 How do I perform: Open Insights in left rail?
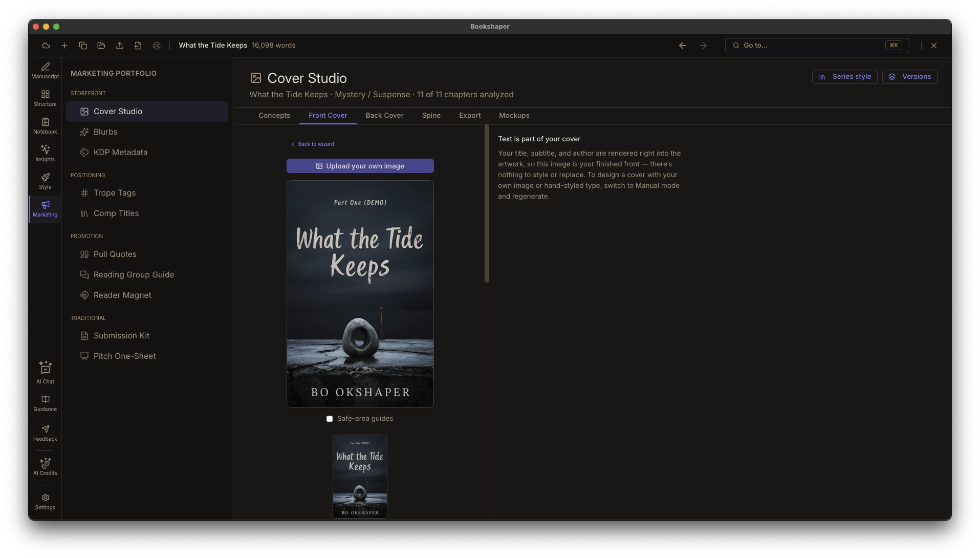pos(45,154)
